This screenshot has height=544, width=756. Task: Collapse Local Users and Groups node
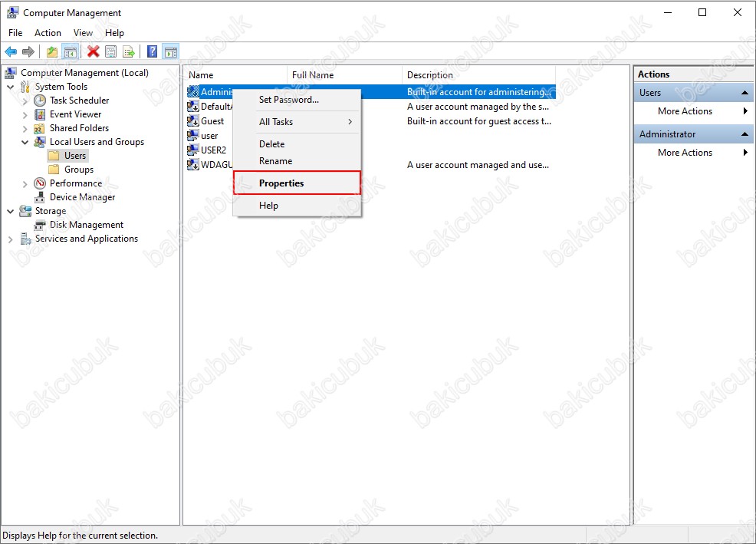25,143
